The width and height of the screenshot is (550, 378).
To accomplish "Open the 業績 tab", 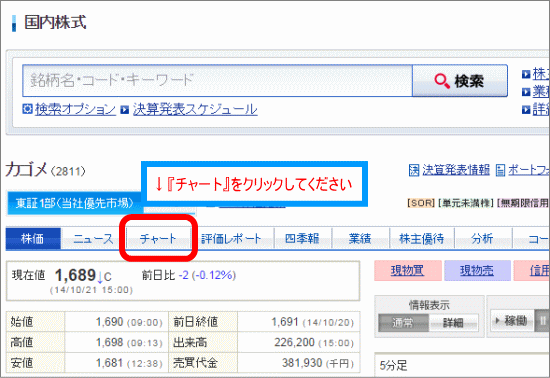I will [360, 239].
